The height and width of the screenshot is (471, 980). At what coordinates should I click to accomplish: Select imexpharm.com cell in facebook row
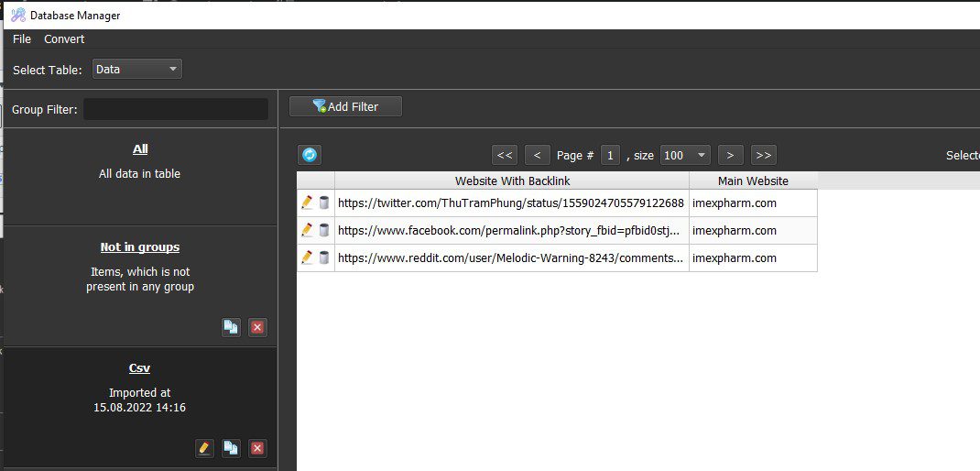[x=753, y=230]
